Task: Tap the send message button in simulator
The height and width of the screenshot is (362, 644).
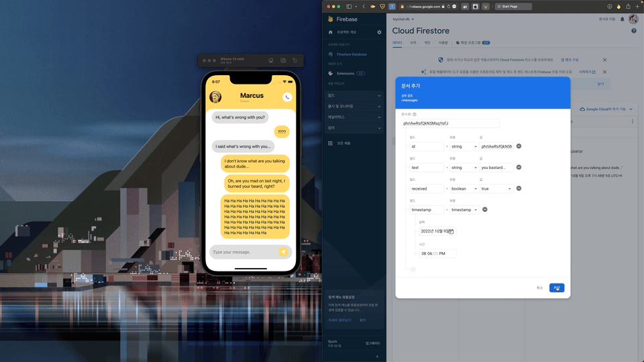Action: [283, 252]
